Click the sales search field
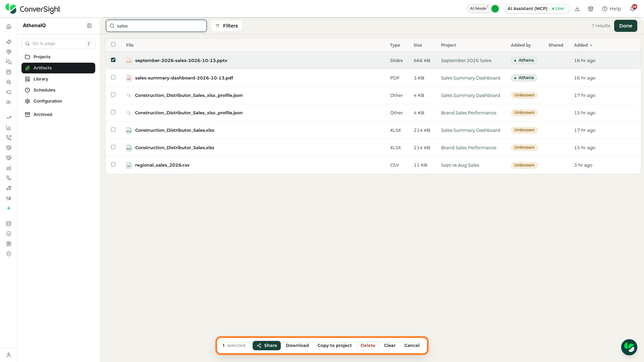Viewport: 644px width, 362px height. pyautogui.click(x=156, y=26)
